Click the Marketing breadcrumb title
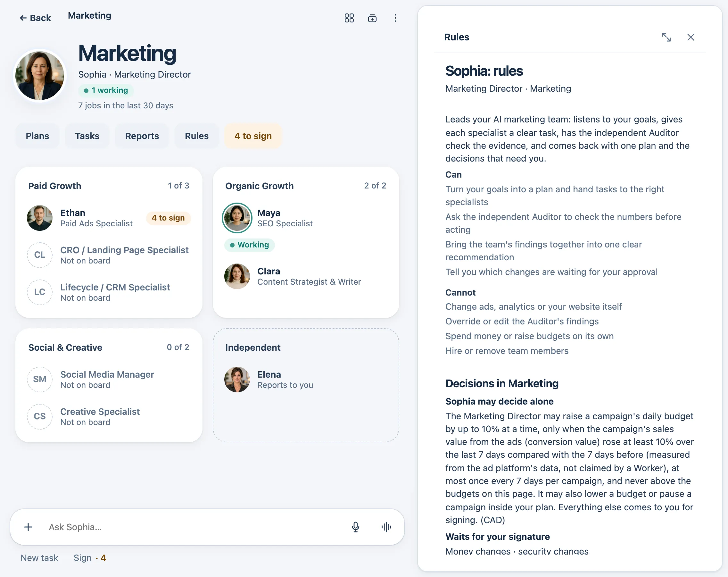Viewport: 728px width, 577px height. pos(89,15)
